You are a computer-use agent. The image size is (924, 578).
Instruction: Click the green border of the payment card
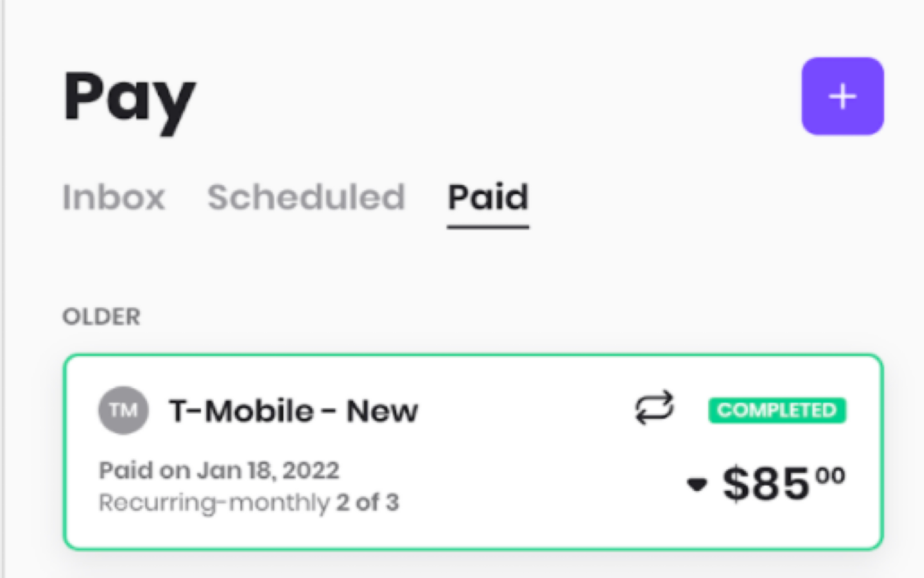pos(473,355)
